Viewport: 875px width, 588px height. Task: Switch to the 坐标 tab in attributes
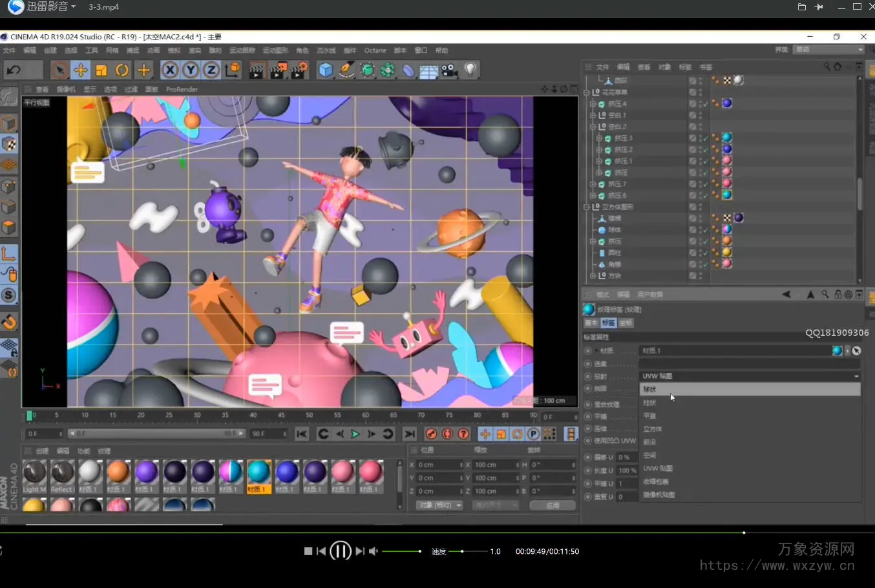pos(626,322)
